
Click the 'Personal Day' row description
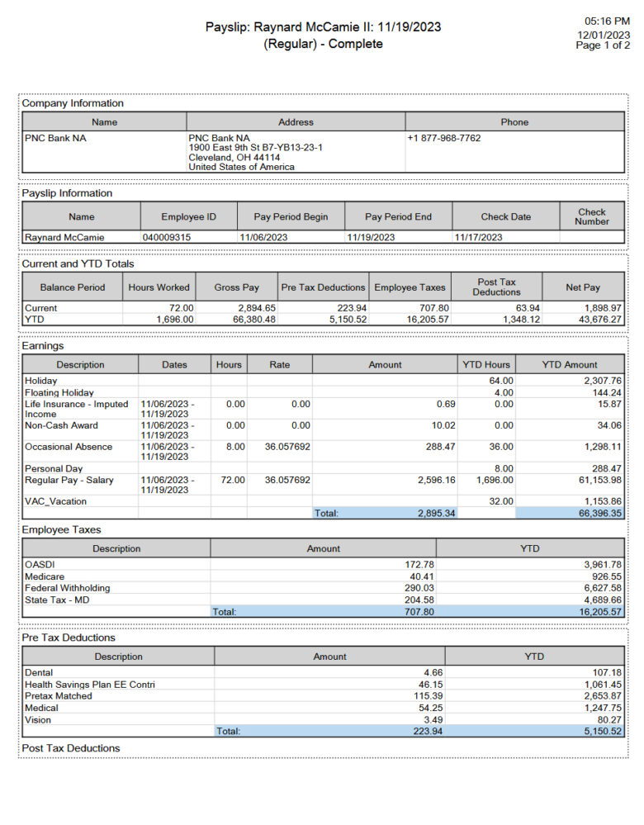(54, 468)
